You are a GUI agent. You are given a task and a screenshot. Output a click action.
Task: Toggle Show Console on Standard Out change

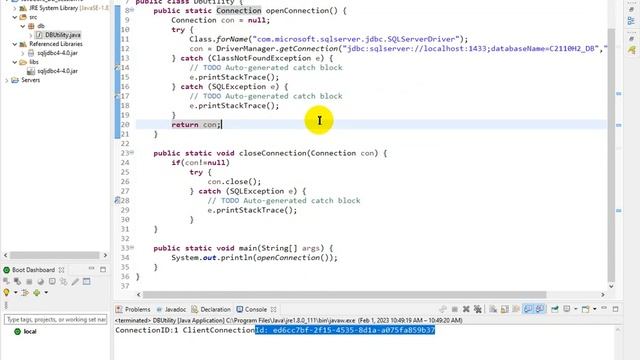tap(528, 309)
